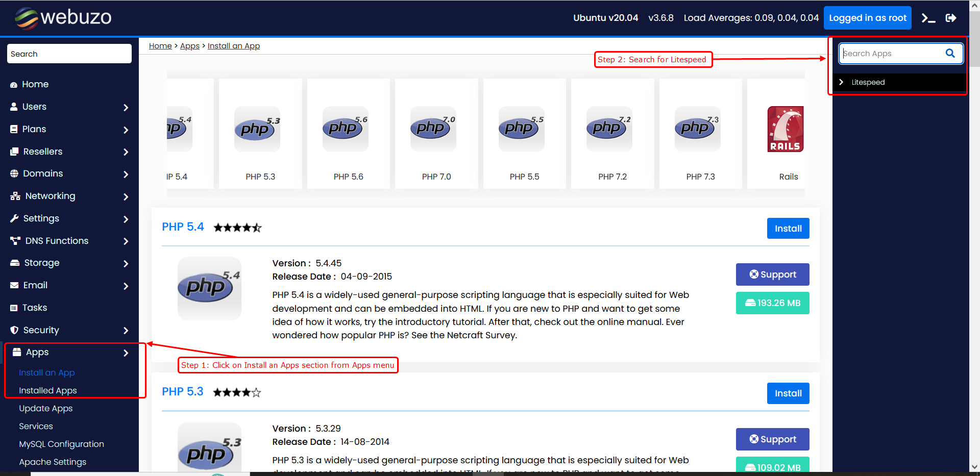Open the terminal icon in header
This screenshot has width=980, height=476.
[928, 18]
